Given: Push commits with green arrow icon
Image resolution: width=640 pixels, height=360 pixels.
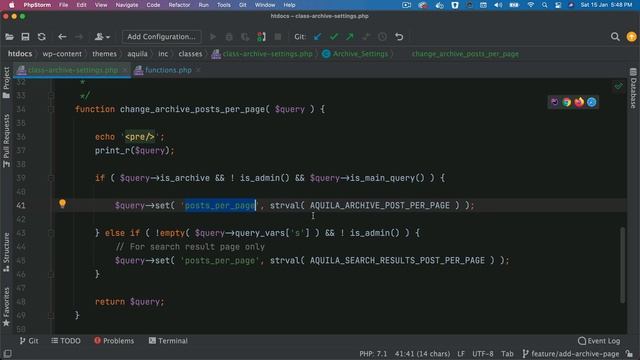Looking at the screenshot, I should click(350, 37).
